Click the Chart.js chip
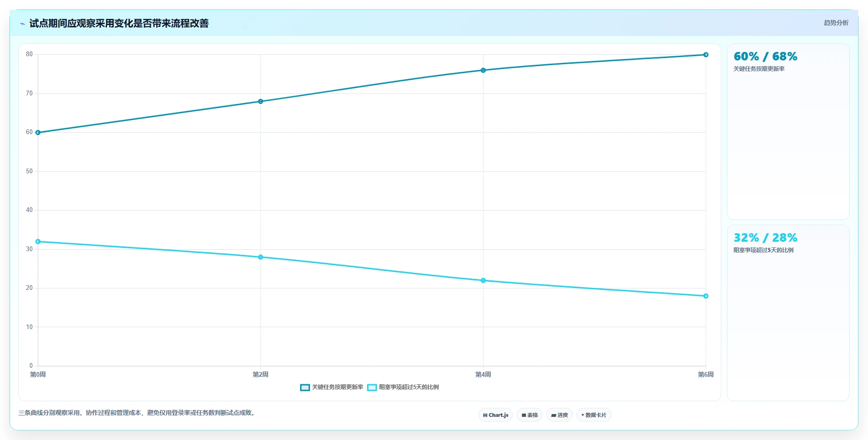 pyautogui.click(x=495, y=415)
